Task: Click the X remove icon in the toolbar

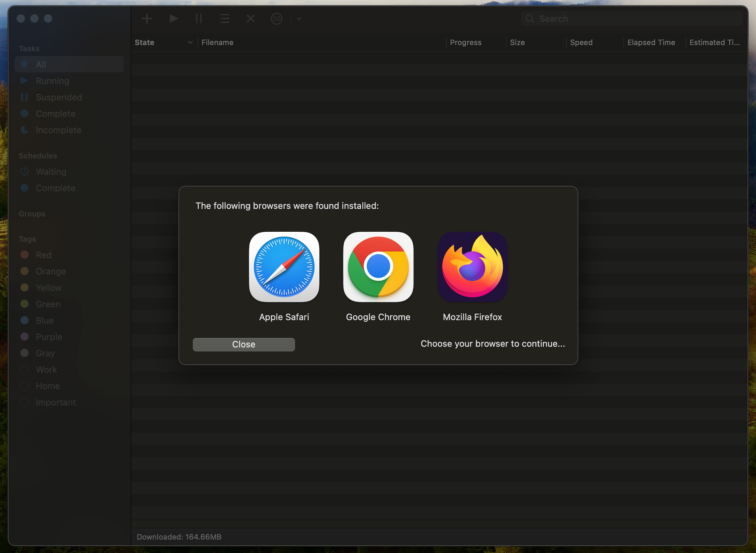Action: [250, 18]
